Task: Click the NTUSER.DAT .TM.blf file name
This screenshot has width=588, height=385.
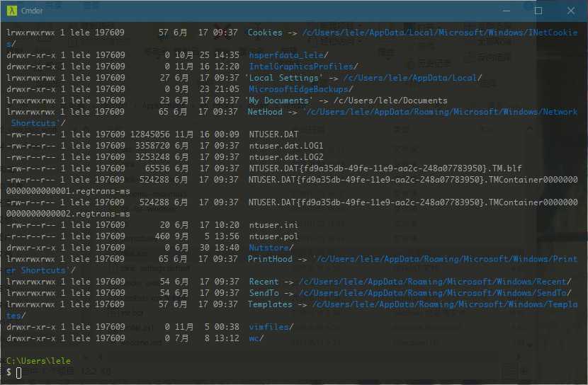Action: pos(385,168)
